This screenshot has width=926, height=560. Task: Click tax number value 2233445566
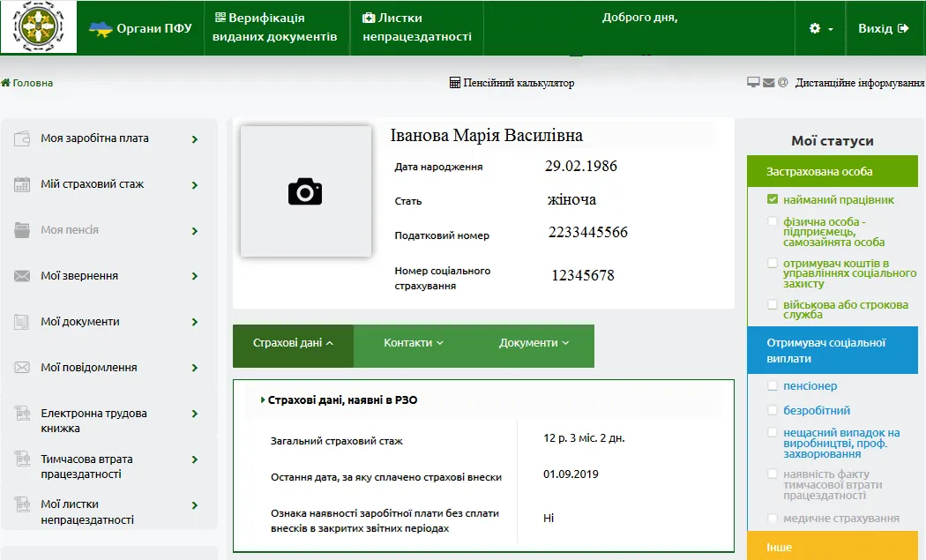click(588, 232)
